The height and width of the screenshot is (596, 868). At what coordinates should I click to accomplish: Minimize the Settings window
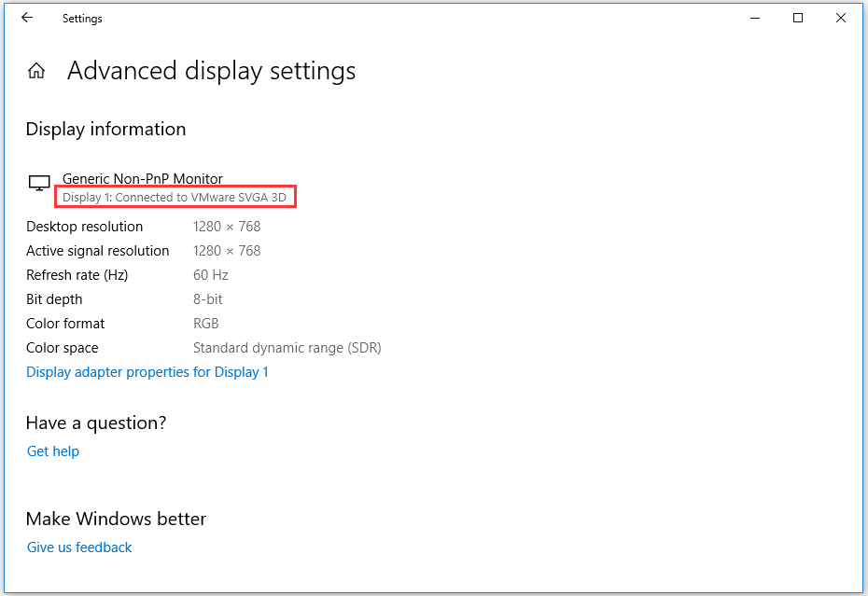(x=754, y=18)
